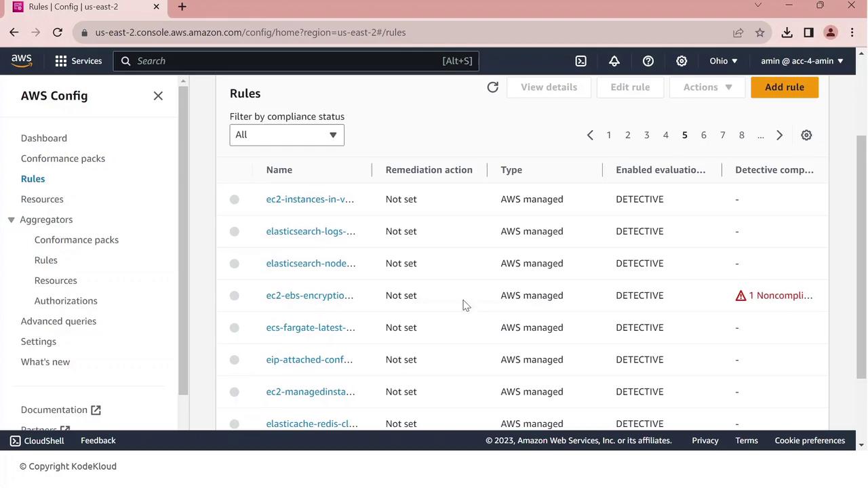Select the ec2-instances-in-v... rule radio button
This screenshot has height=488, width=868.
235,199
